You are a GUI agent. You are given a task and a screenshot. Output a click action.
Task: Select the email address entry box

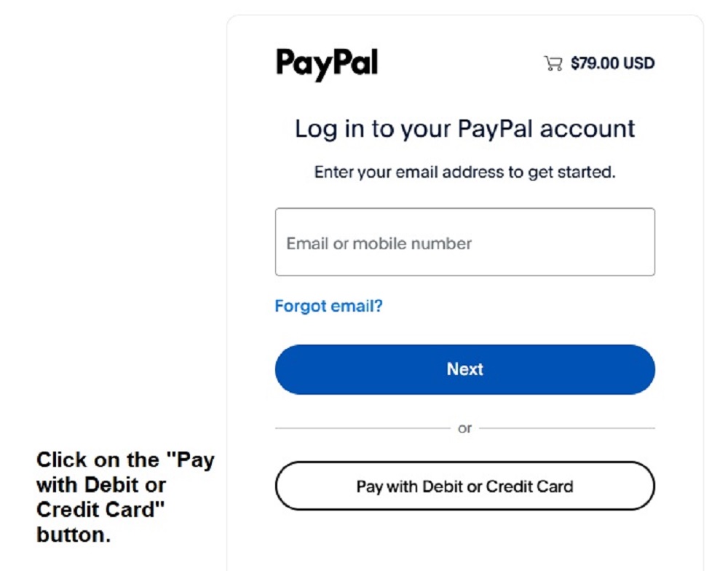pyautogui.click(x=464, y=243)
